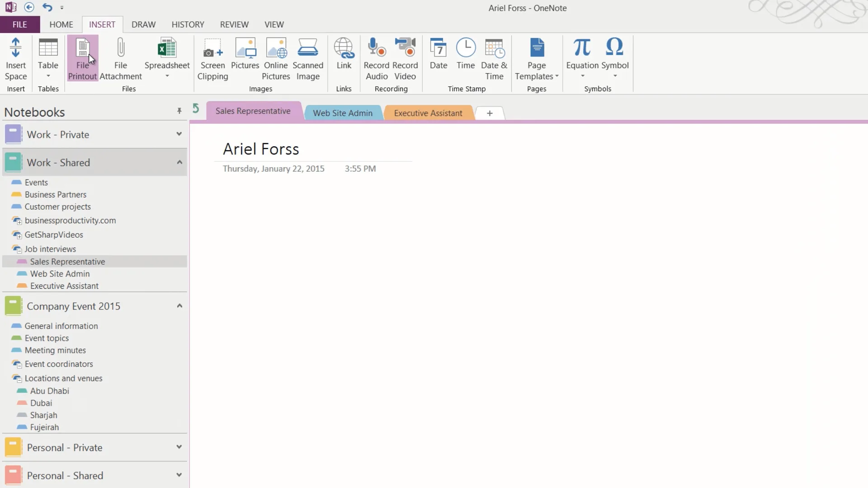The image size is (868, 488).
Task: Pin the Notebooks pane
Action: (179, 111)
